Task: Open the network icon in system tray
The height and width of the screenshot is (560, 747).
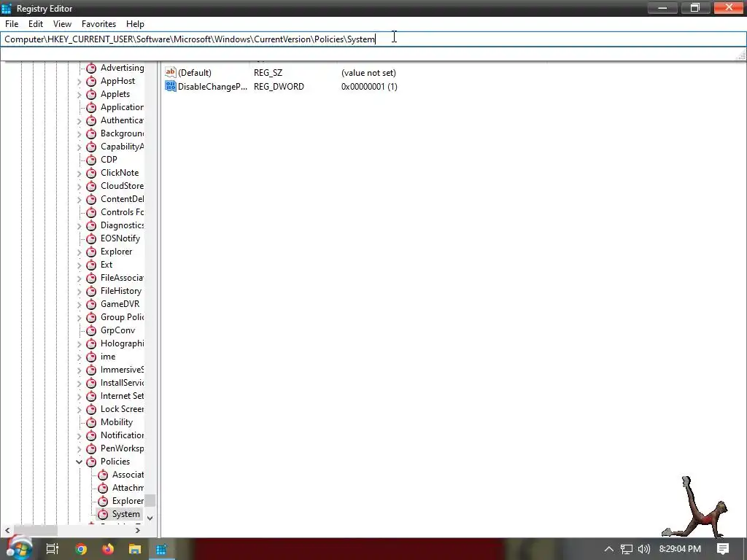Action: (627, 549)
